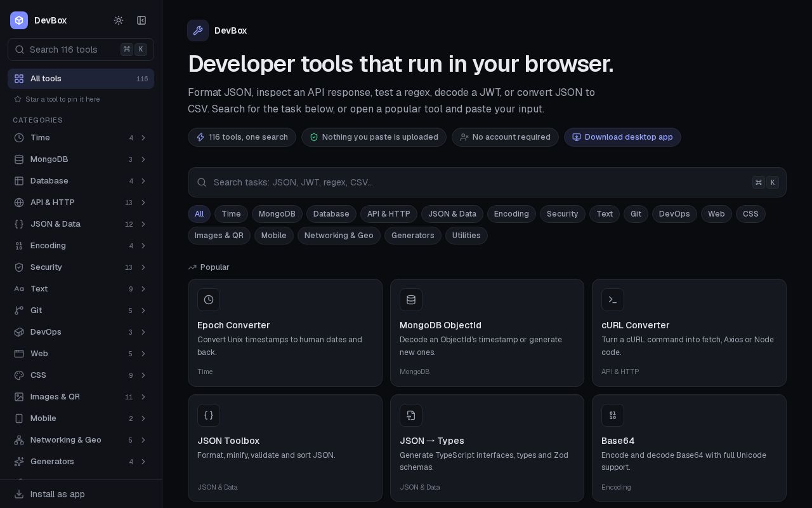Download the desktop app

tap(622, 137)
